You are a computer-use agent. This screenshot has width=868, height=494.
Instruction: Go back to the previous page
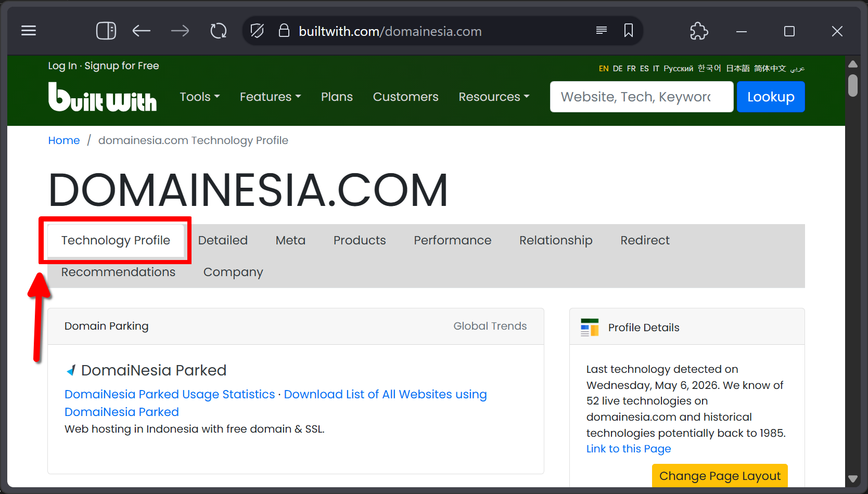(x=142, y=31)
